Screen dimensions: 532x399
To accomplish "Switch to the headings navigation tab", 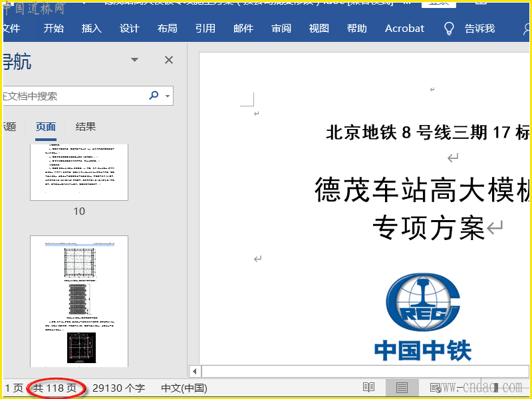I will pyautogui.click(x=9, y=127).
